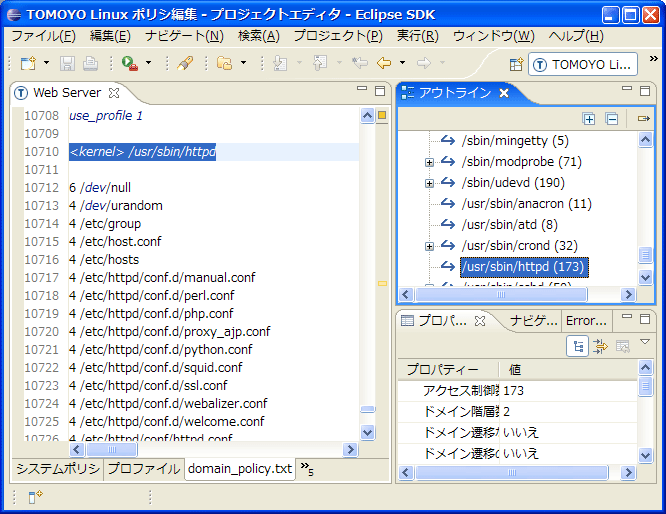The width and height of the screenshot is (666, 514).
Task: Click editor line 4 /etc/httpd/conf.d/ssl.conf
Action: [x=148, y=385]
